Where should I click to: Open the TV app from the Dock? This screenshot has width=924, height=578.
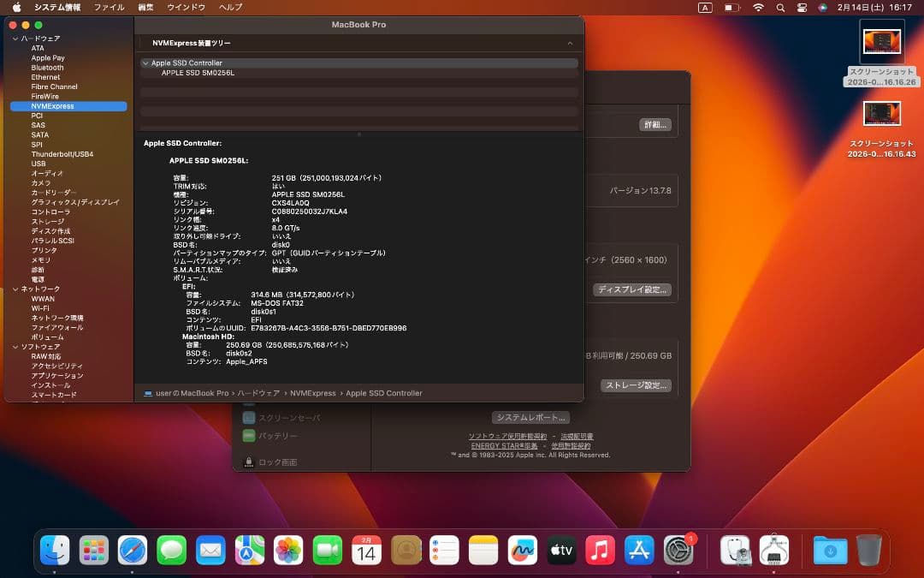[x=561, y=551]
